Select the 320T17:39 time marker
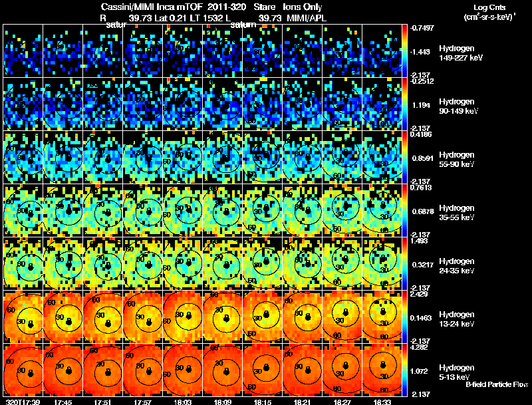532x405 pixels. [x=23, y=402]
